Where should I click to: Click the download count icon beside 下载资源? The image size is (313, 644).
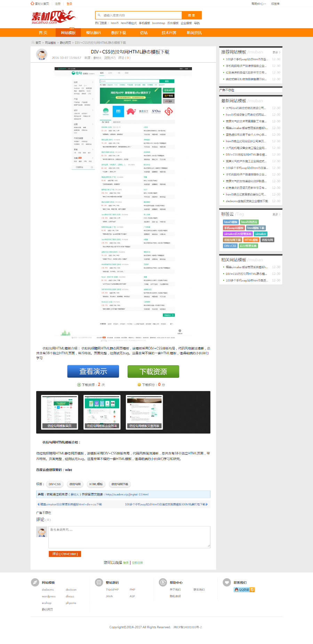(x=79, y=385)
